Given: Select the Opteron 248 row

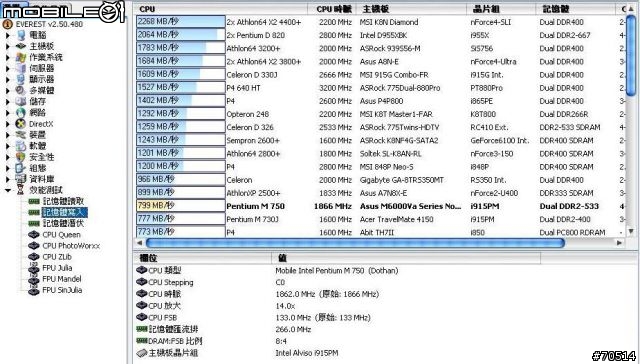Looking at the screenshot, I should tap(380, 114).
